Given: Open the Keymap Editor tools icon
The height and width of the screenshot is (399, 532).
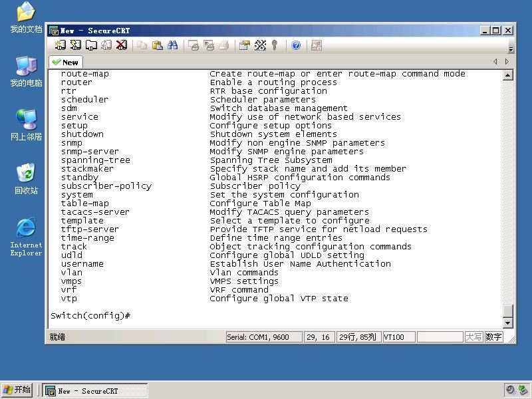Looking at the screenshot, I should pyautogui.click(x=260, y=45).
